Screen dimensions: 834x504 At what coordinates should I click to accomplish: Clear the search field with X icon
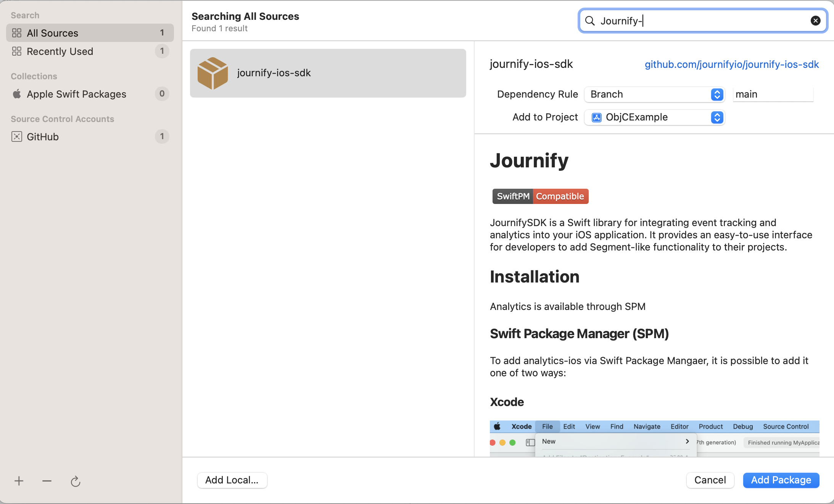point(815,21)
